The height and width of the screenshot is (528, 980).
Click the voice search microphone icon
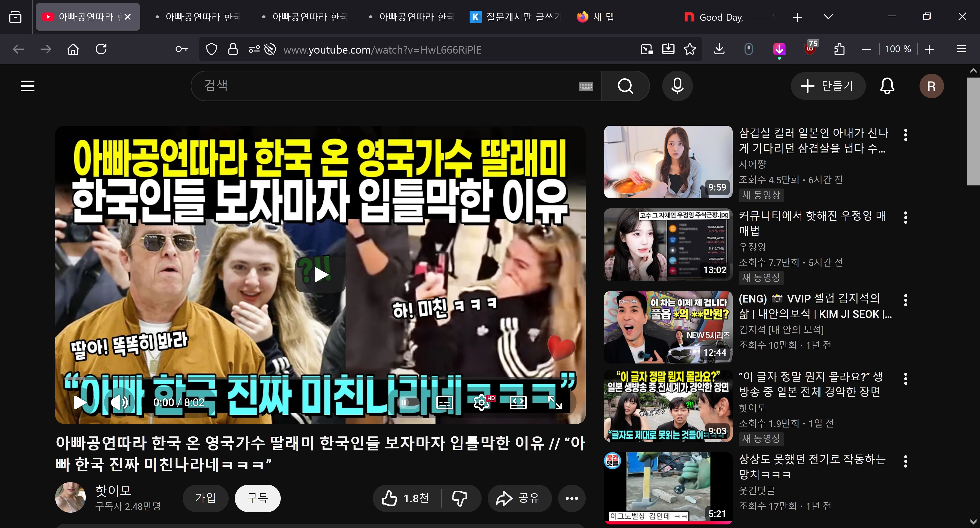(x=677, y=86)
